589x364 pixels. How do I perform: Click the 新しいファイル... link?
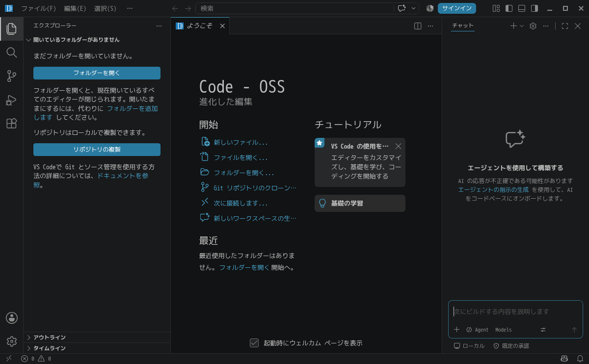coord(241,143)
